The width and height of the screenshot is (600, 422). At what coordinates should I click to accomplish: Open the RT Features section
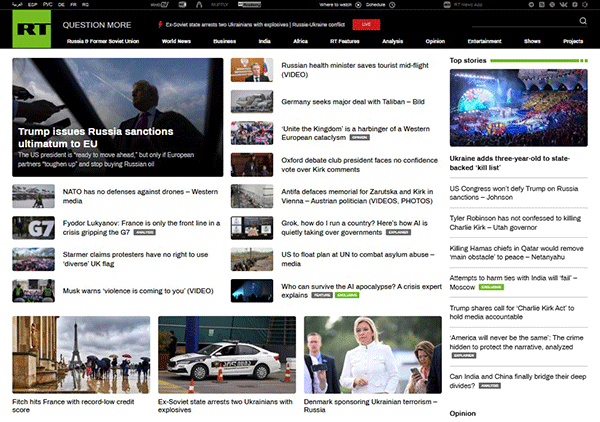pyautogui.click(x=345, y=41)
